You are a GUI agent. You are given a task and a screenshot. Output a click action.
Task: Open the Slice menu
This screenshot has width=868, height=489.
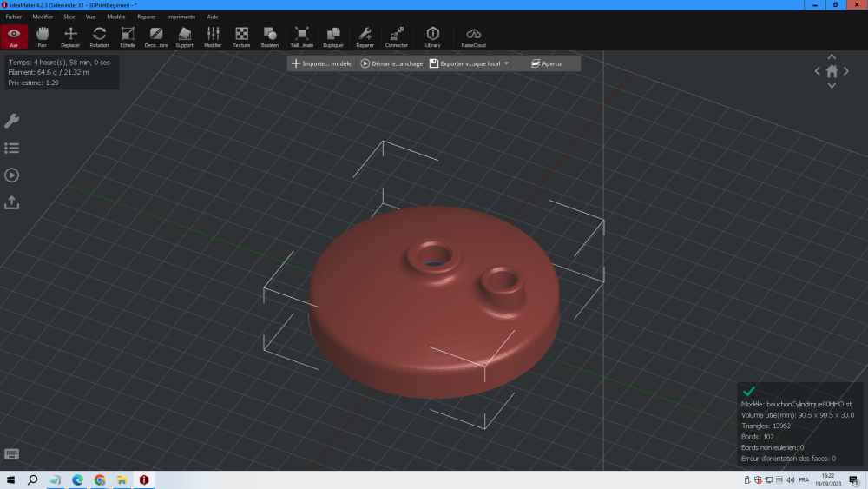69,17
